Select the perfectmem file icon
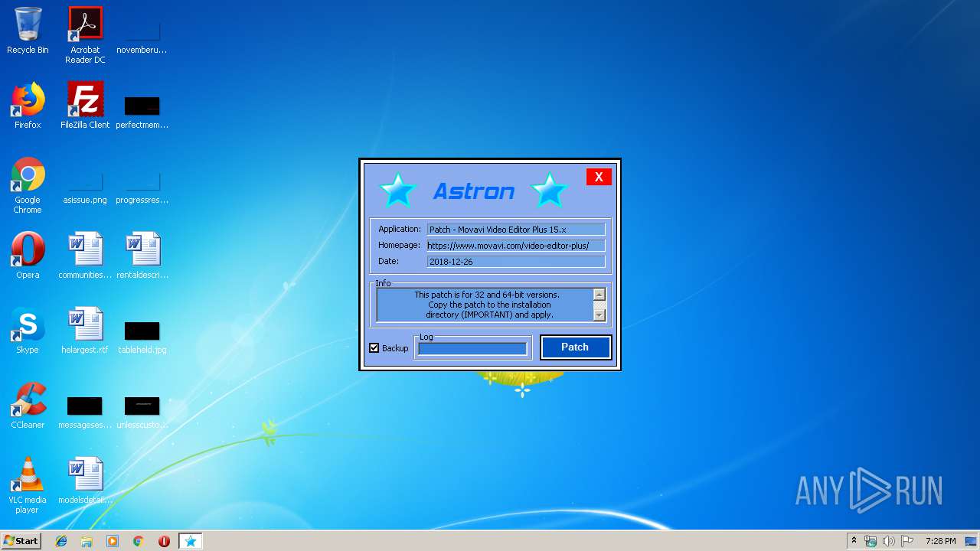The height and width of the screenshot is (551, 980). [x=142, y=111]
